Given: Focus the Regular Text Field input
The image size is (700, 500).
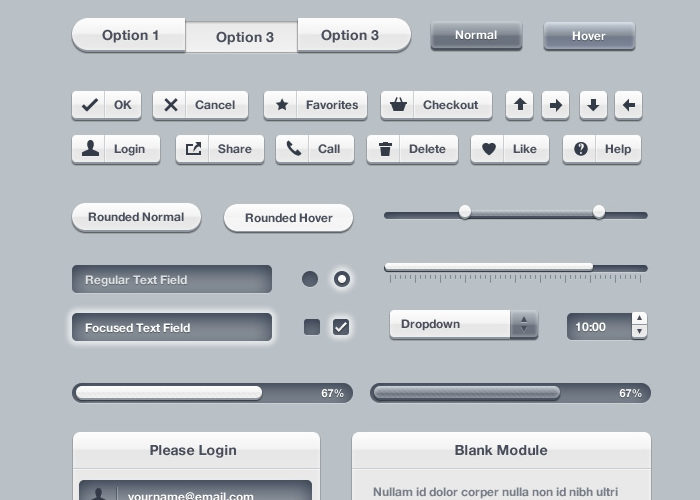Looking at the screenshot, I should (x=172, y=279).
